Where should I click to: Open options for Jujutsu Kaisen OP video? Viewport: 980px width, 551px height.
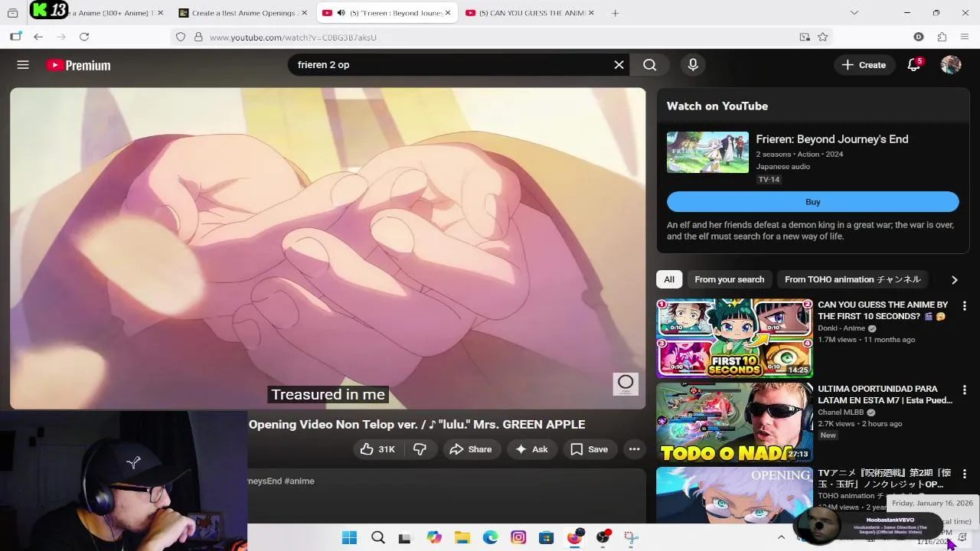(964, 474)
